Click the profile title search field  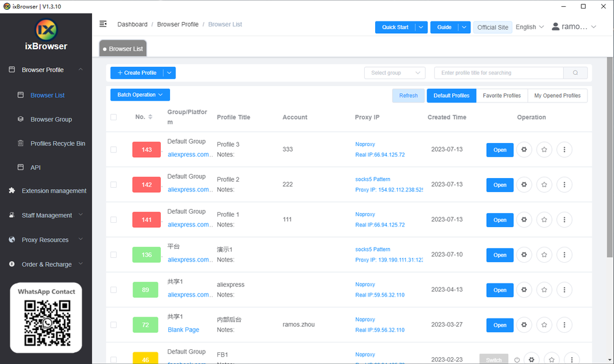(x=499, y=73)
